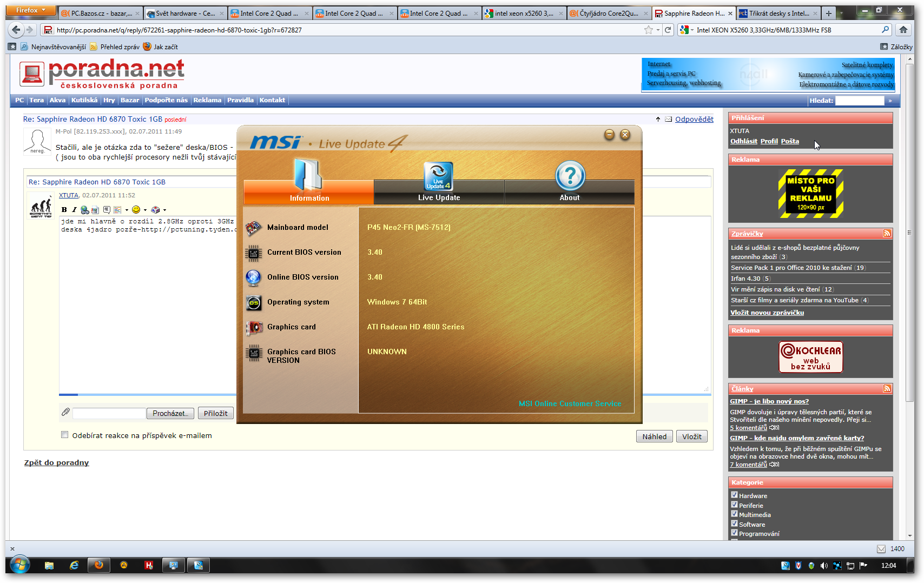Apply bold formatting in the reply editor
This screenshot has width=924, height=583.
click(64, 210)
